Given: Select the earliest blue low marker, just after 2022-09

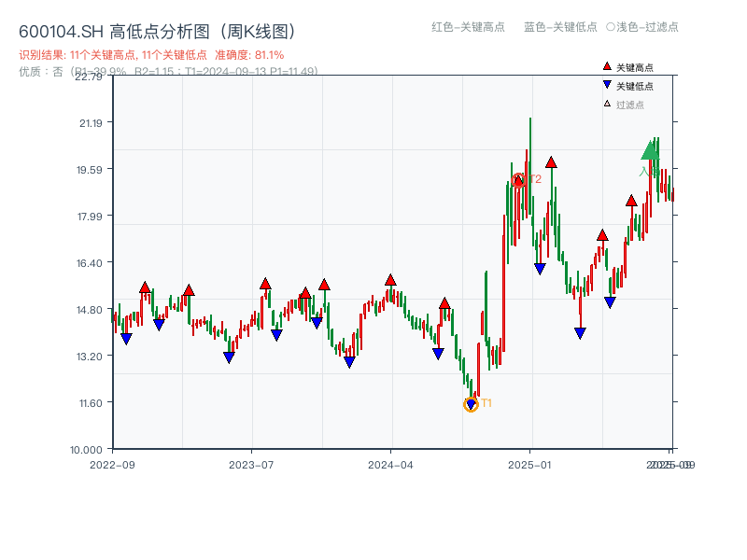Looking at the screenshot, I should pos(126,339).
